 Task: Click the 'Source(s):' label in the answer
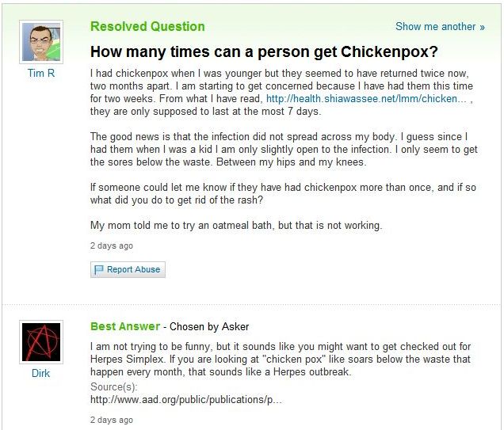pyautogui.click(x=114, y=386)
